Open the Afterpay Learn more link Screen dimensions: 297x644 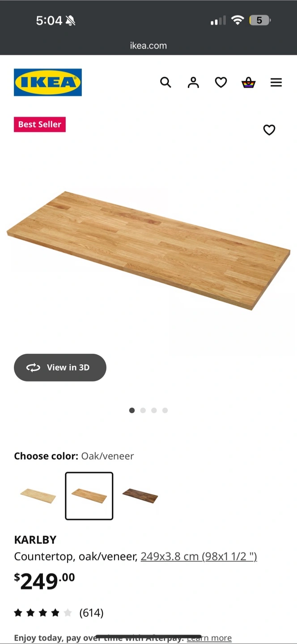tap(209, 638)
